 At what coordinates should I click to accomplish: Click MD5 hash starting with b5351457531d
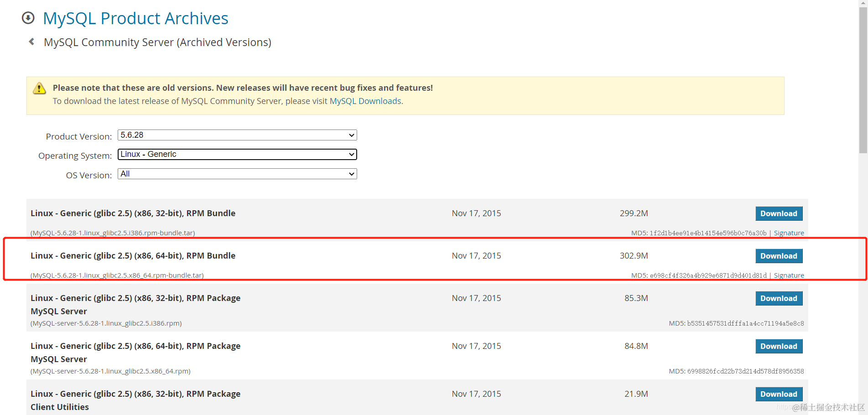[745, 323]
